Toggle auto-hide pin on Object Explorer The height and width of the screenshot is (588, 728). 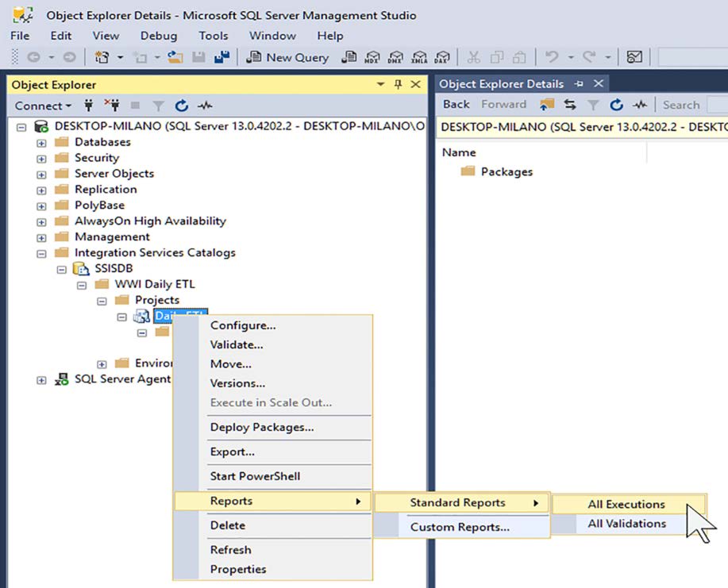pos(400,85)
